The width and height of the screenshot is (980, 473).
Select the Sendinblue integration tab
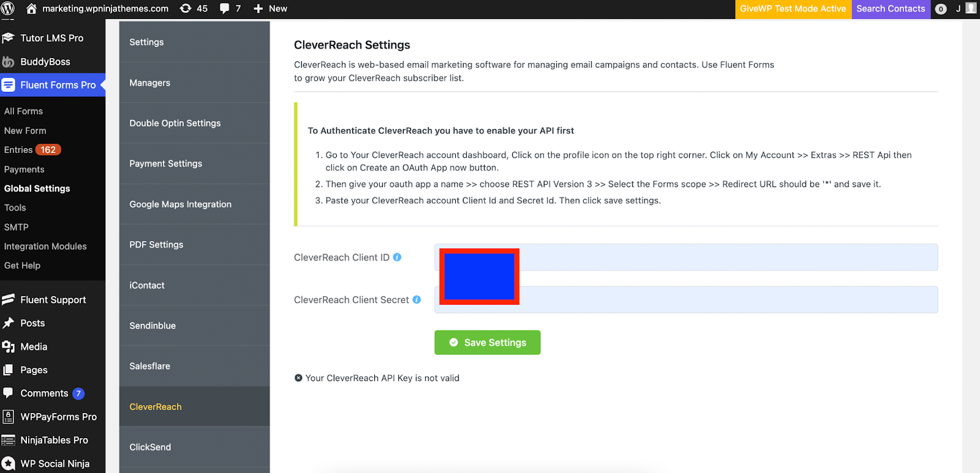point(195,326)
